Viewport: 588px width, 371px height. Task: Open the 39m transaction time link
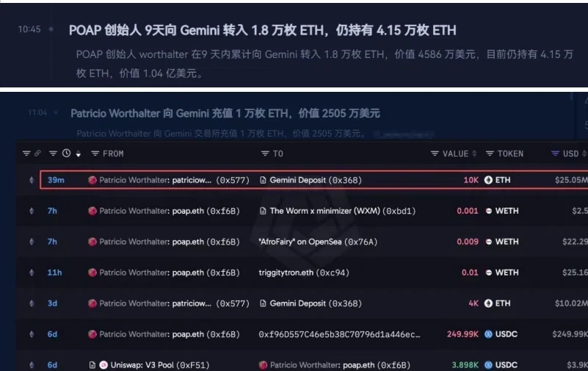coord(56,180)
